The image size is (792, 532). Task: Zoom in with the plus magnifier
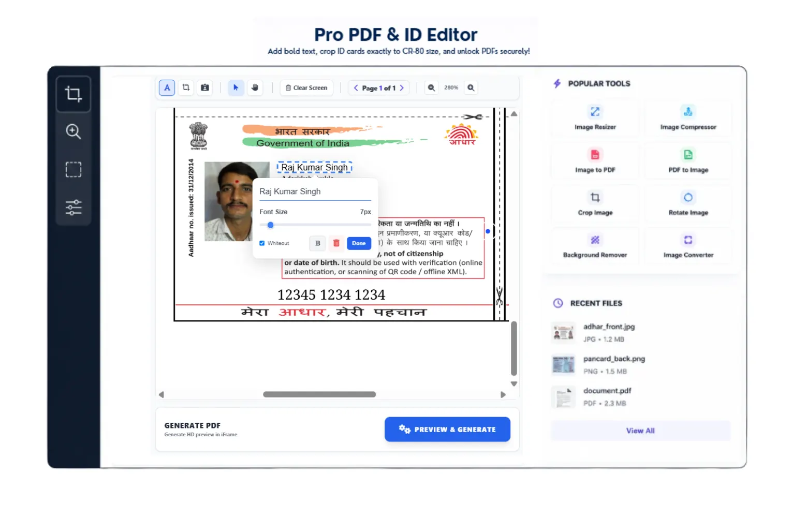[x=471, y=88]
